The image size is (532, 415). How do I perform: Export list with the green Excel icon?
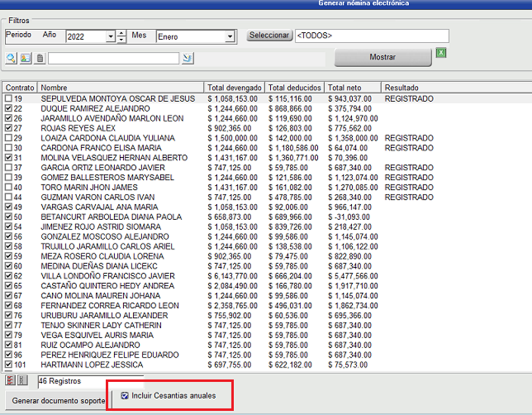[x=442, y=52]
